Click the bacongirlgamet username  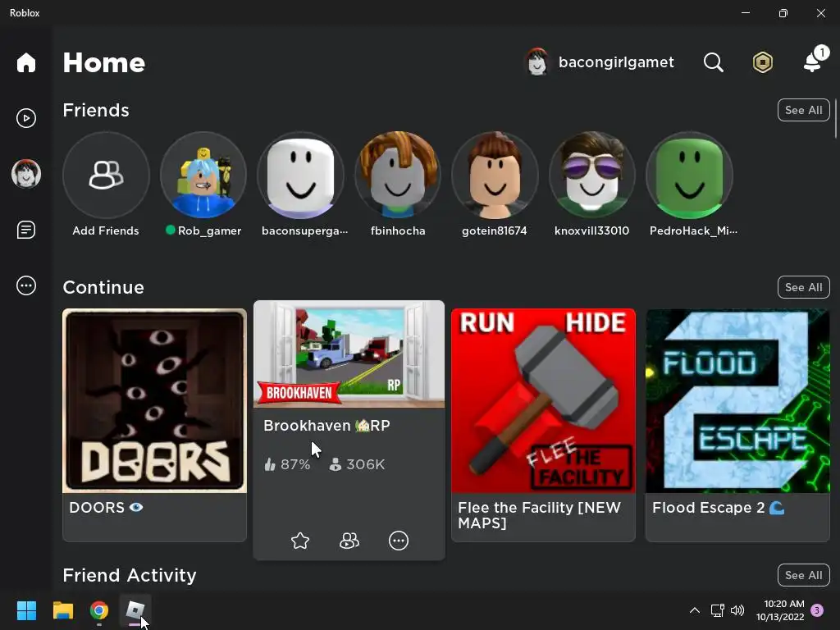point(616,62)
